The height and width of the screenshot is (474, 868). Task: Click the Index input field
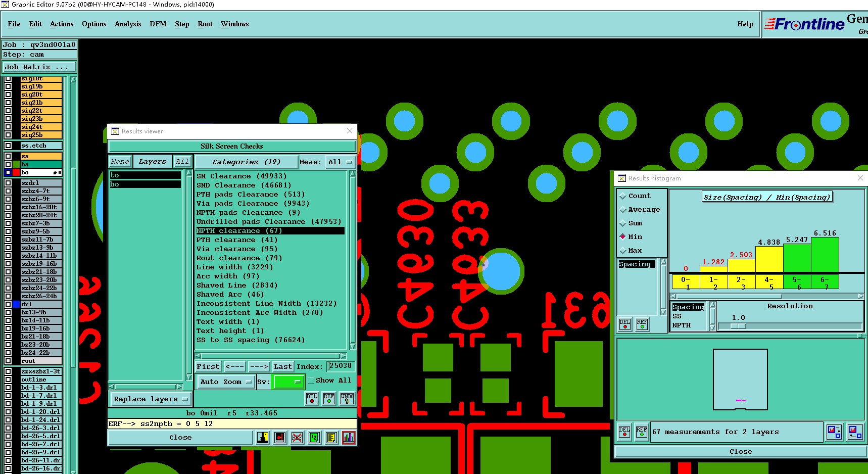pos(341,366)
